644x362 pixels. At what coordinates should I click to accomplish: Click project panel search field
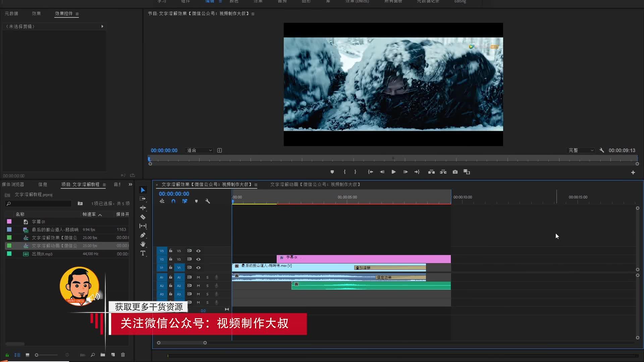(39, 203)
